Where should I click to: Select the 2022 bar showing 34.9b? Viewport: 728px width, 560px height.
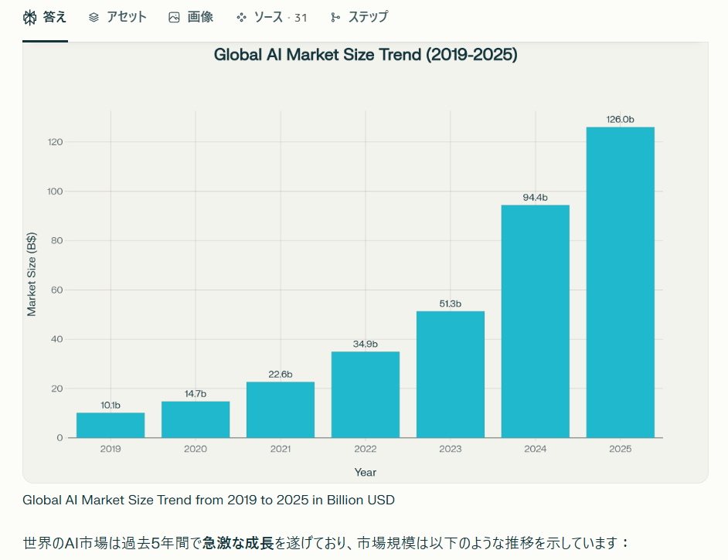[365, 394]
